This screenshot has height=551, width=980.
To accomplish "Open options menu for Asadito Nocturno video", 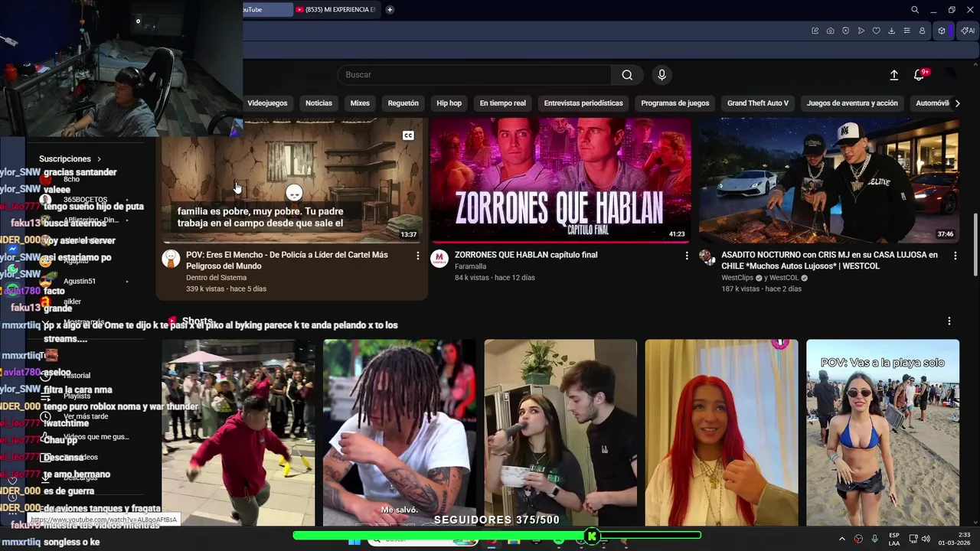I will click(955, 256).
